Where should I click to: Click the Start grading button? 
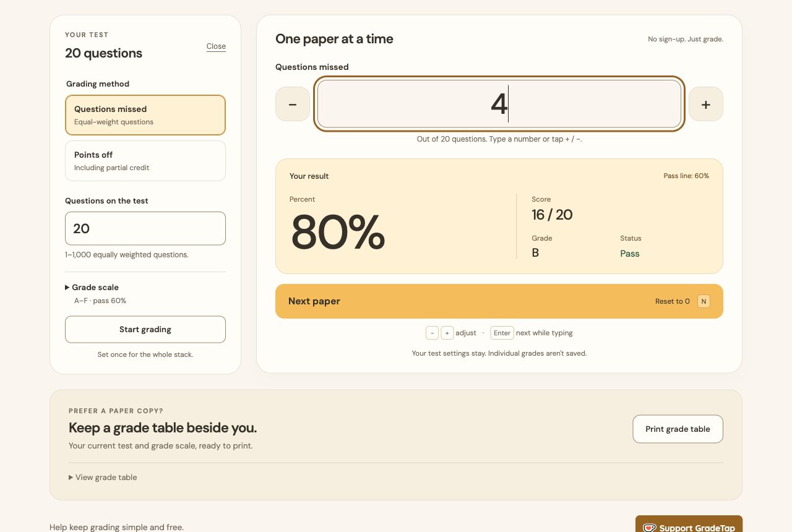coord(145,329)
